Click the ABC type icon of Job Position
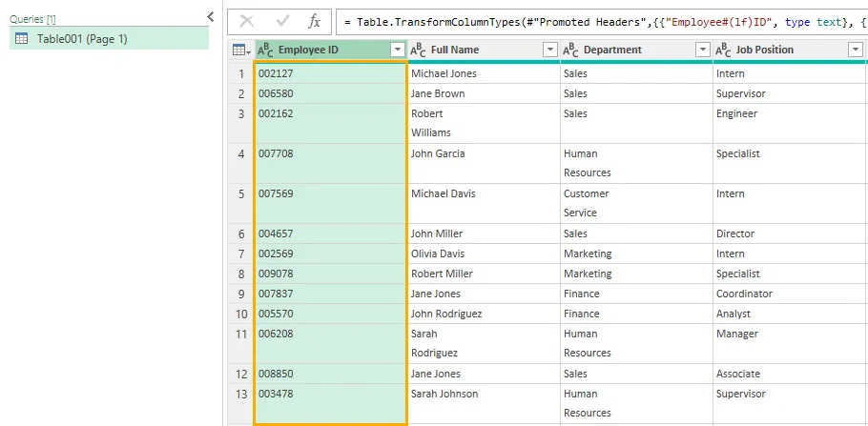This screenshot has height=426, width=868. pos(724,51)
